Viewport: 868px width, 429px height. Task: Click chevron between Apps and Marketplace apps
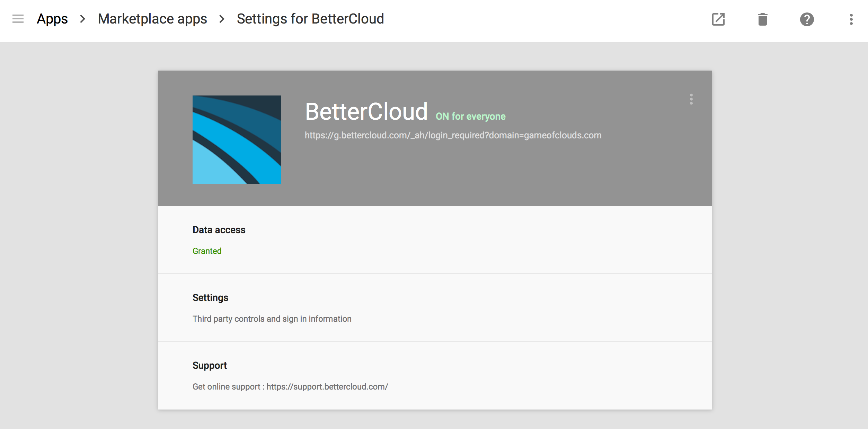pyautogui.click(x=82, y=19)
